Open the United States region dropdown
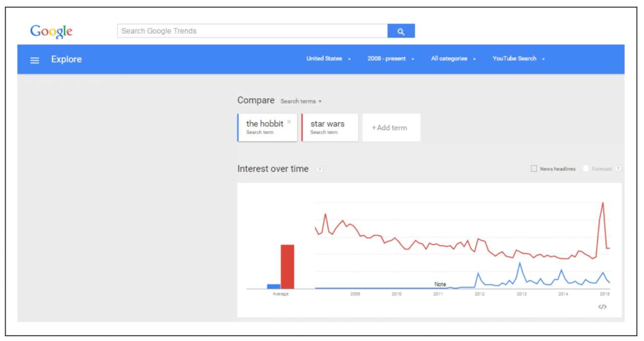The height and width of the screenshot is (341, 644). 329,58
